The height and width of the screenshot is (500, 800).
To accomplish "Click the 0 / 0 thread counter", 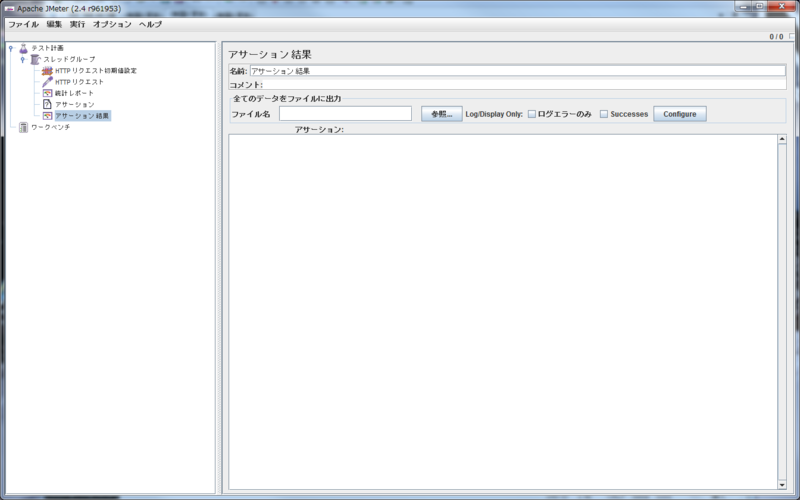I will pyautogui.click(x=776, y=37).
